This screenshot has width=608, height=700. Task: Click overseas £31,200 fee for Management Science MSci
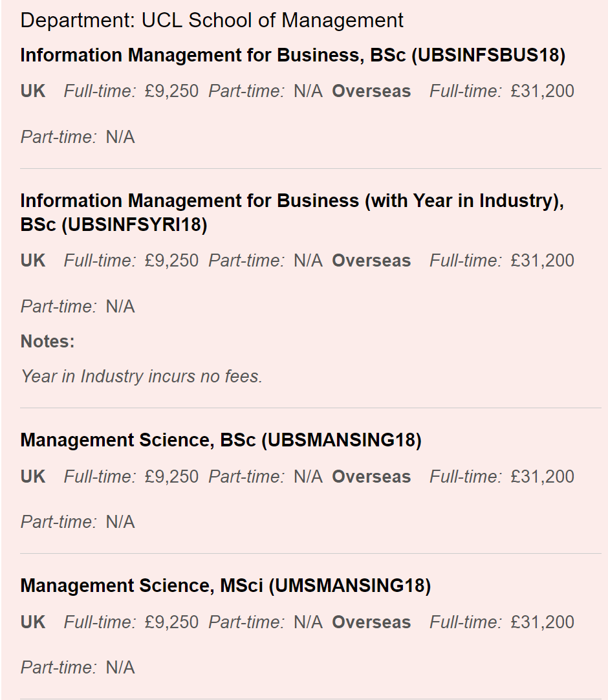543,622
